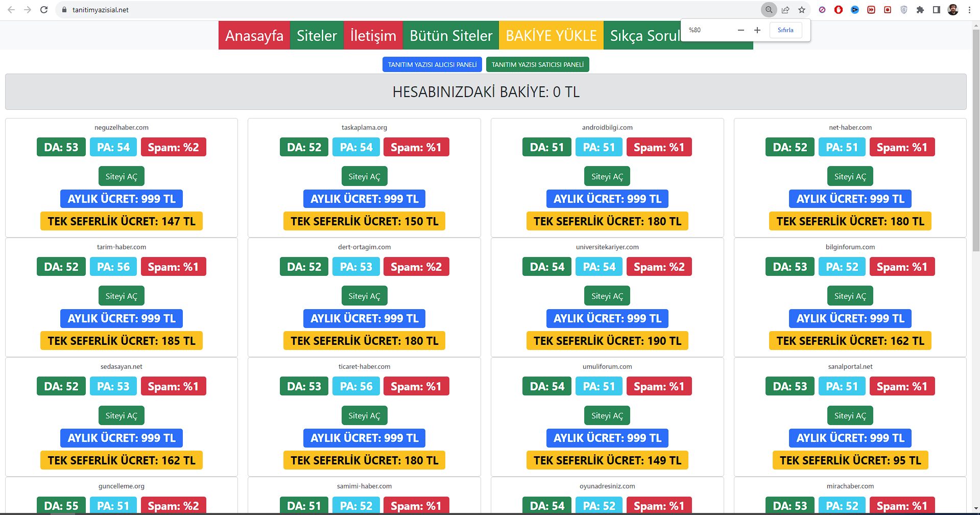The height and width of the screenshot is (515, 980).
Task: Open the Anasayfa menu item
Action: click(254, 35)
